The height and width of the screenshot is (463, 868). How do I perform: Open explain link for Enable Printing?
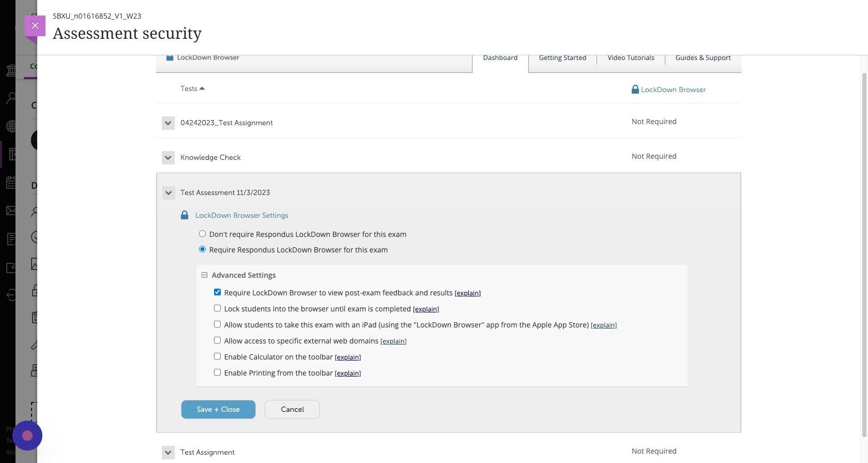347,373
